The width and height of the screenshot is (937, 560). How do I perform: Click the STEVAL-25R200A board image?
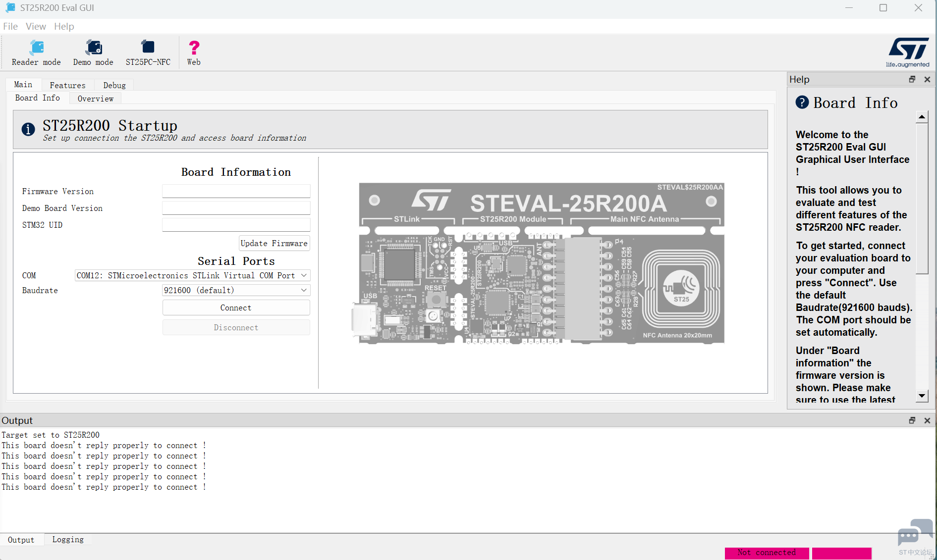pyautogui.click(x=538, y=263)
